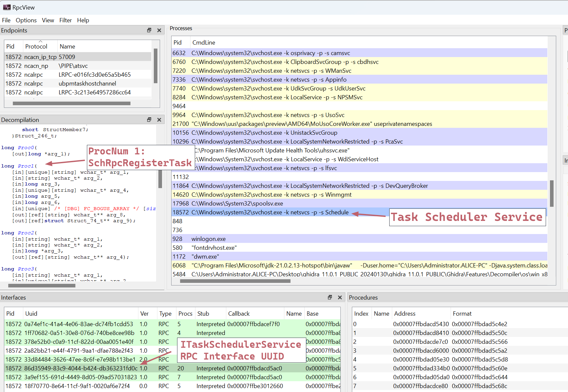Image resolution: width=568 pixels, height=392 pixels.
Task: Select interface 86d35949-83c9-4044-b424-db363231fd0c
Action: (x=80, y=368)
